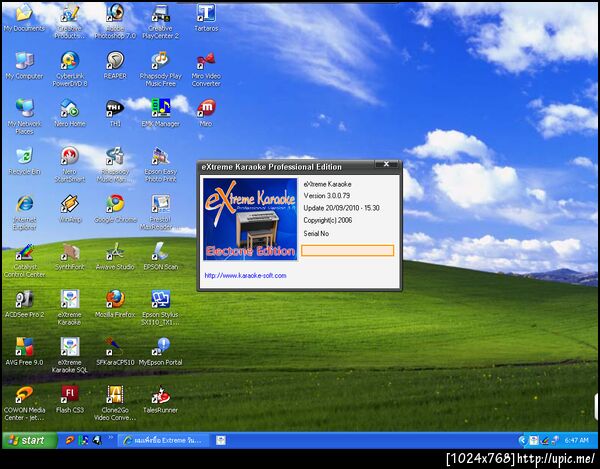Open Catalyst Control Center shortcut

click(x=24, y=260)
